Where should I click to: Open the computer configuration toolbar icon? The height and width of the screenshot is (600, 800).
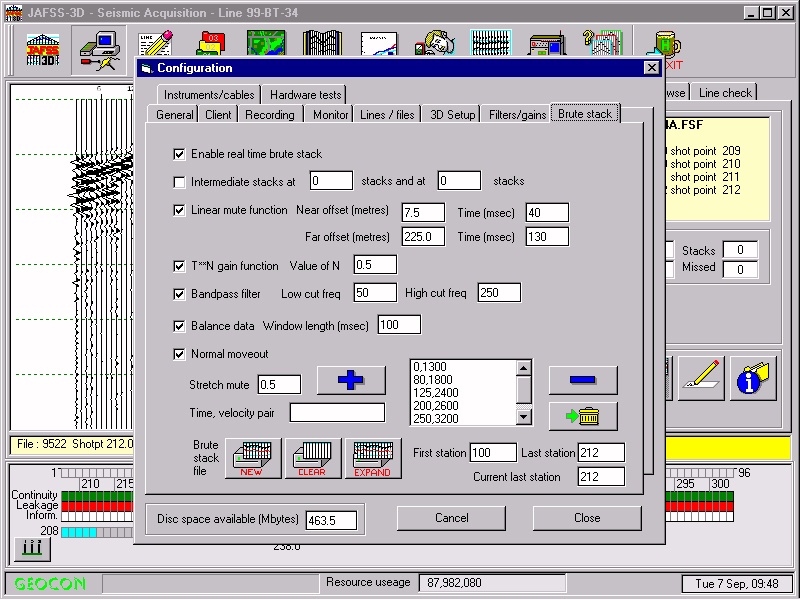click(x=99, y=51)
